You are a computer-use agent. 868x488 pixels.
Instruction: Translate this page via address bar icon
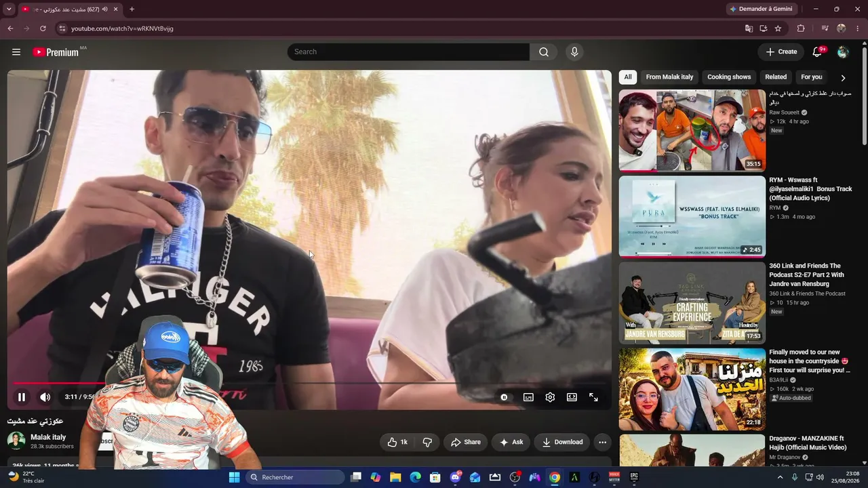point(749,28)
